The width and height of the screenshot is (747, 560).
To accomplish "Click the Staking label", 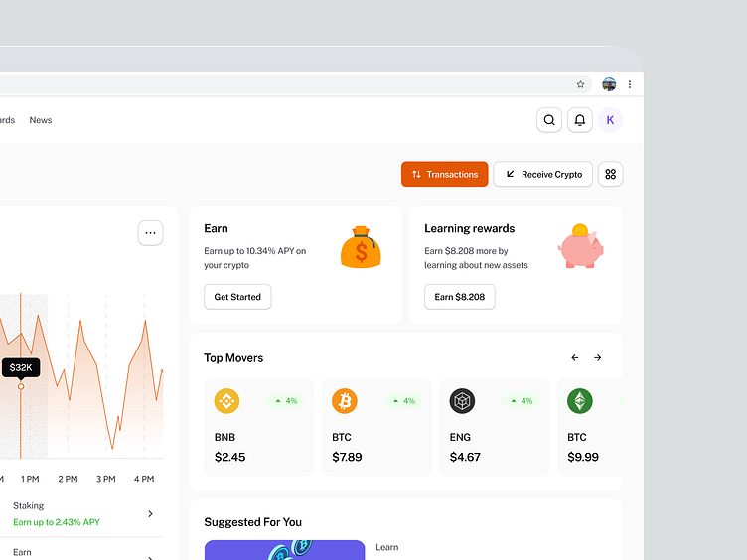I will coord(28,505).
